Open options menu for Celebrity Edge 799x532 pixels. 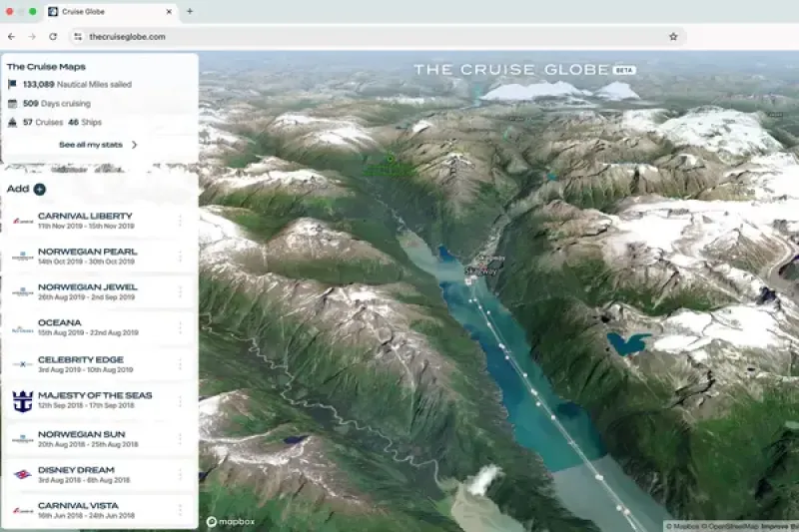[180, 364]
